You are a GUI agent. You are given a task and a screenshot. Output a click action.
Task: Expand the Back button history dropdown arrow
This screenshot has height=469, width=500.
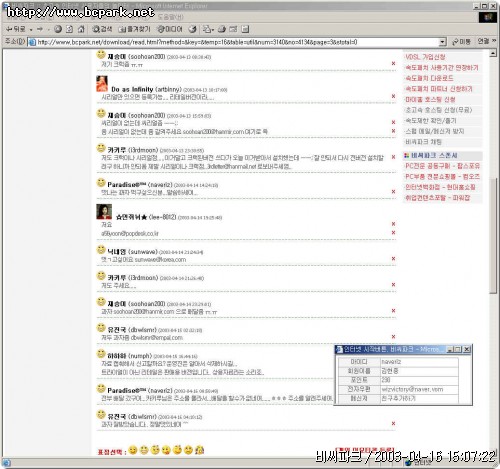31,30
